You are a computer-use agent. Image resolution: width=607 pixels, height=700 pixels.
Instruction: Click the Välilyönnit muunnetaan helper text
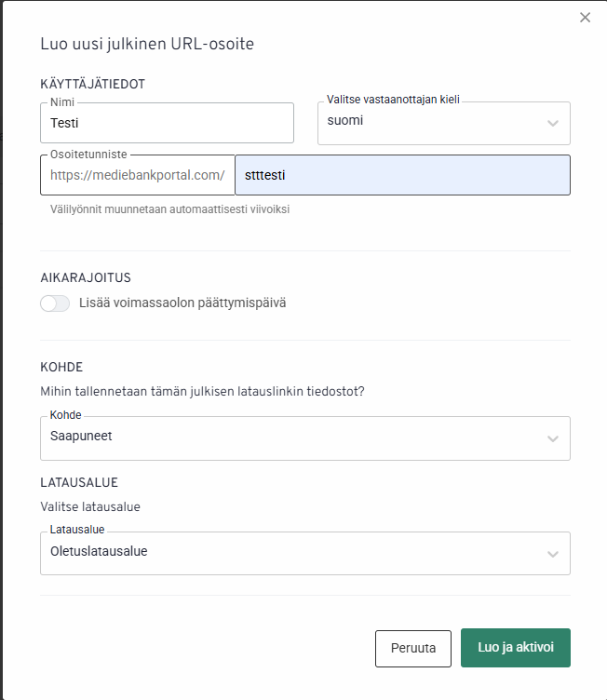(170, 209)
